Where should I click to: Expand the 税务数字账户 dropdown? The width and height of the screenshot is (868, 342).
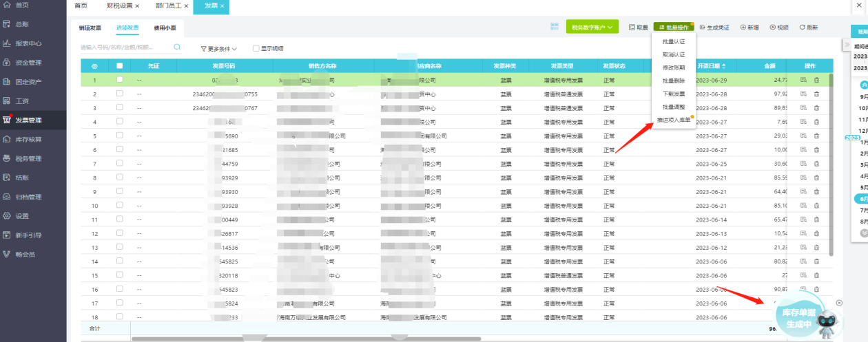[592, 28]
